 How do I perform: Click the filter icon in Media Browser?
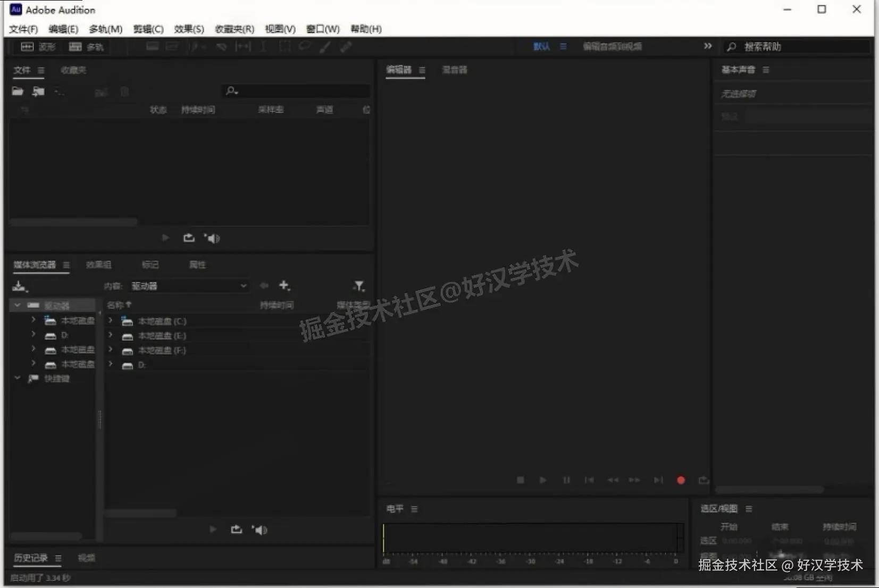point(359,286)
